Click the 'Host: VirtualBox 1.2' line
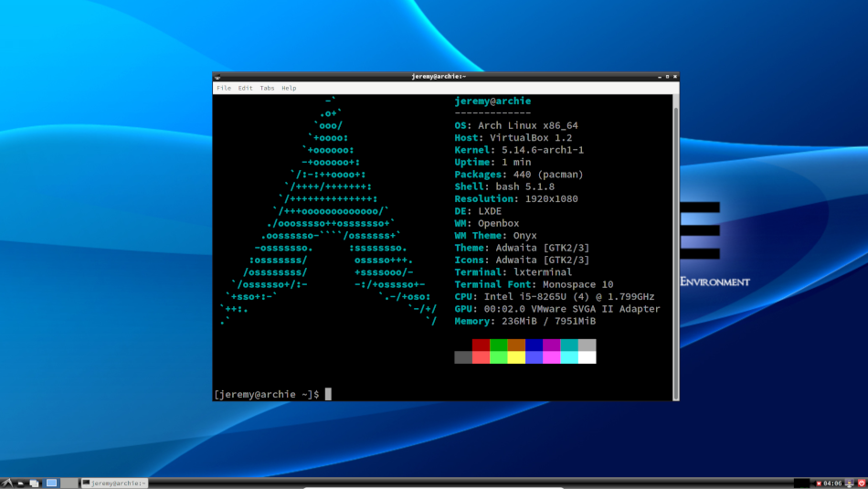The height and width of the screenshot is (489, 868). (x=513, y=138)
